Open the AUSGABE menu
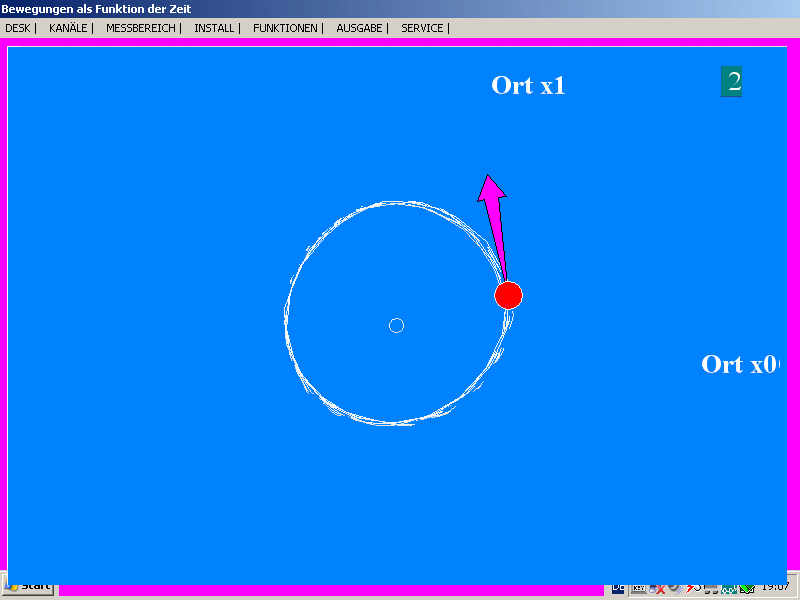Screen dimensions: 800x600 359,28
